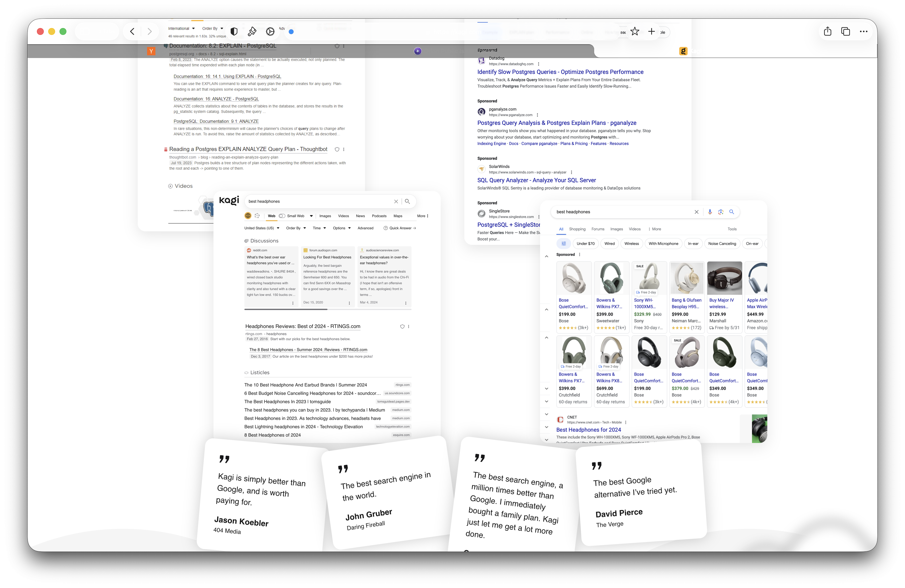Toggle the Small Web switch

[282, 216]
